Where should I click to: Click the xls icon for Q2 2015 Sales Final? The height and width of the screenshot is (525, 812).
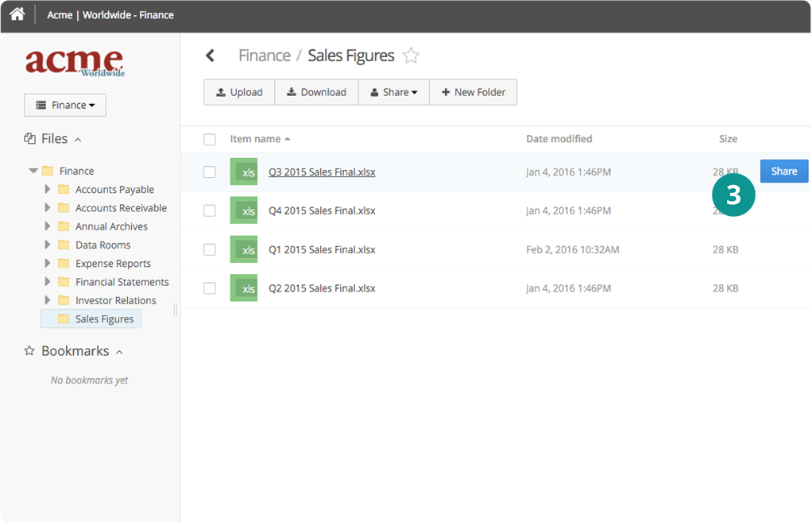click(244, 288)
